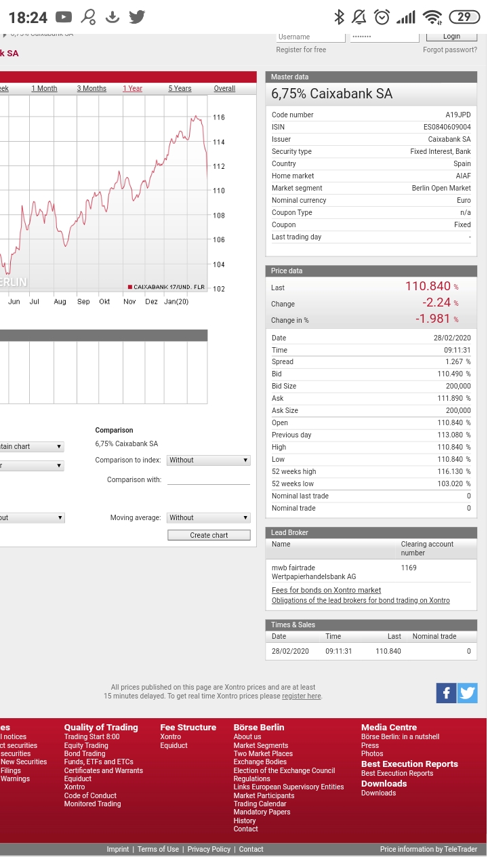Open Best Execution Reports link
Screen dimensions: 488x868
click(x=397, y=773)
